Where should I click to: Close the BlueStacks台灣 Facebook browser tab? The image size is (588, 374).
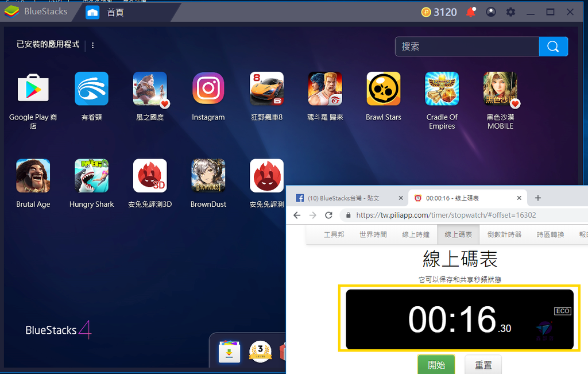coord(400,198)
